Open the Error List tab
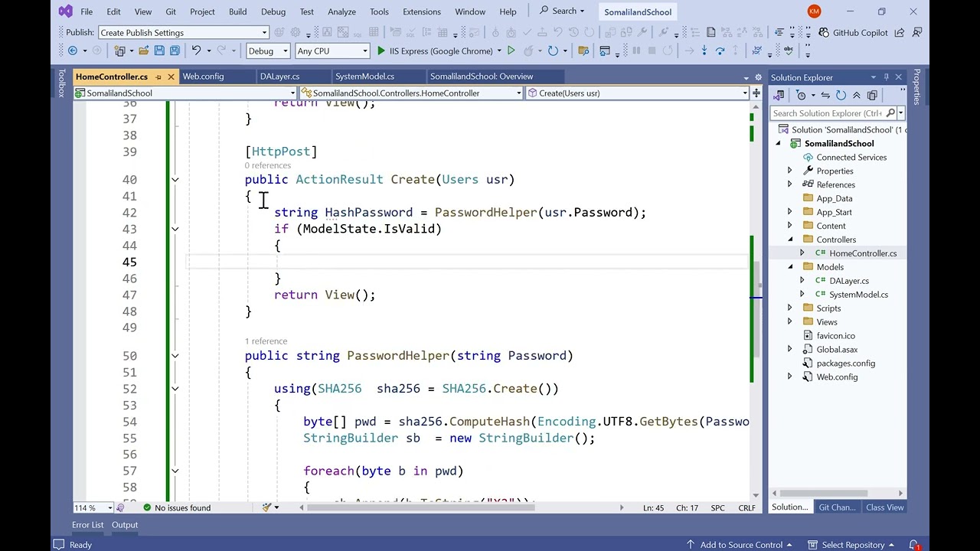The width and height of the screenshot is (980, 551). tap(87, 525)
